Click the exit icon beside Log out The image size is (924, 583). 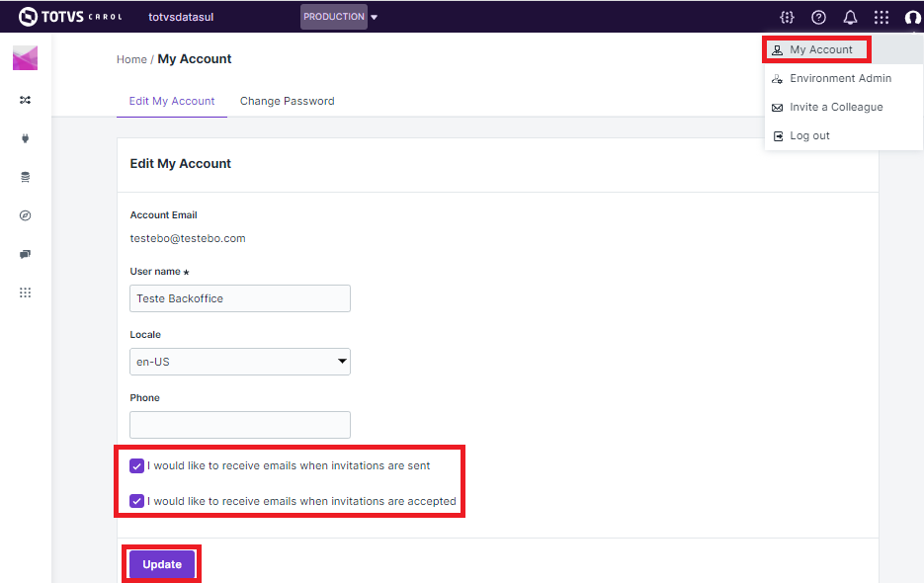(x=778, y=136)
